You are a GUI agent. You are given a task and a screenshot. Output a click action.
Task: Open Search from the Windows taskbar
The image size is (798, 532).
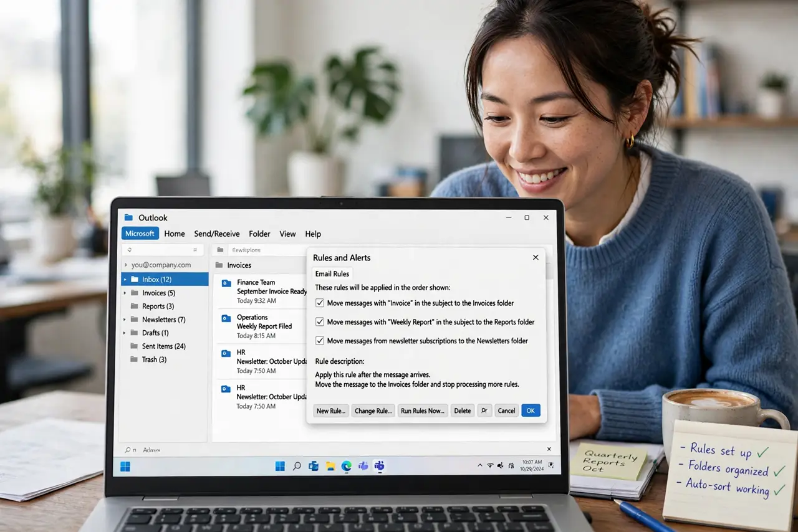coord(297,466)
